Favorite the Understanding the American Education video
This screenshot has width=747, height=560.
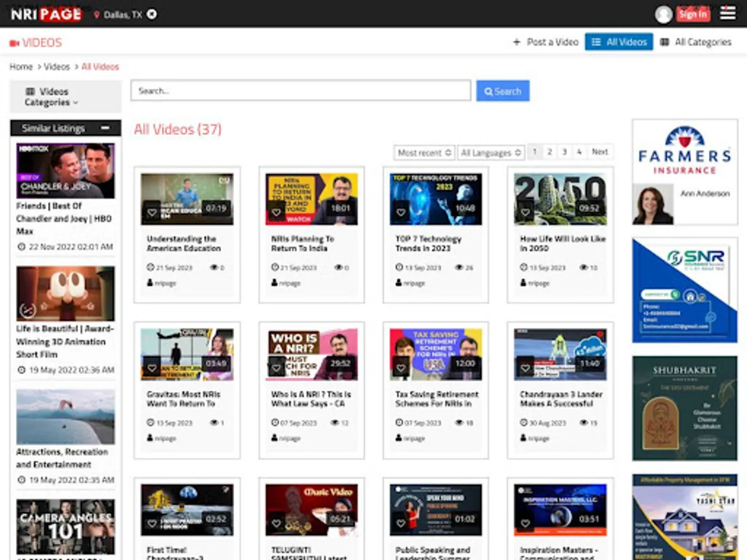pyautogui.click(x=152, y=212)
